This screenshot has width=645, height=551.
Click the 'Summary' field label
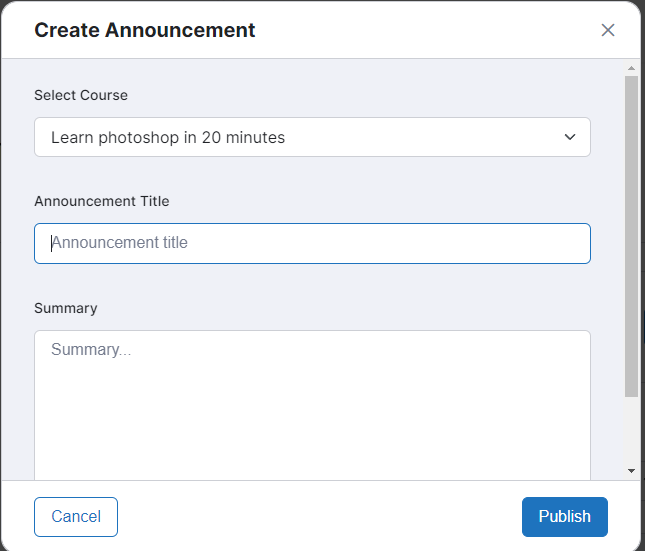click(66, 308)
